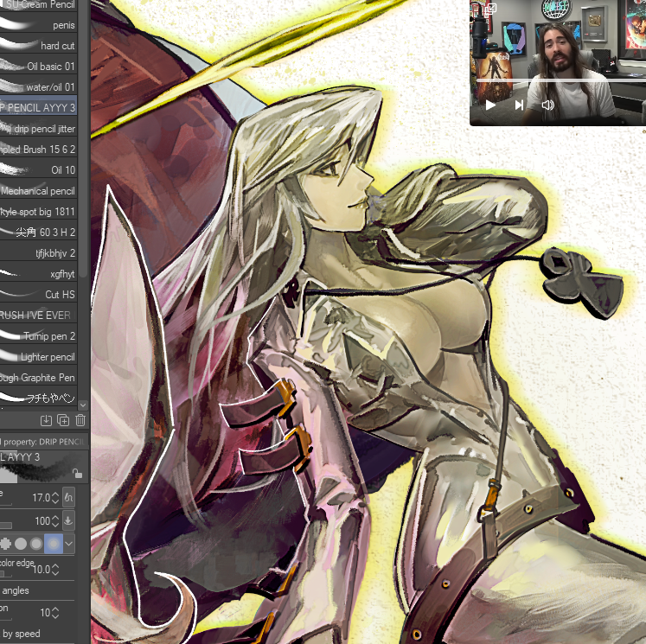Screen dimensions: 646x644
Task: Raise the value 10 below angles
Action: pyautogui.click(x=55, y=609)
